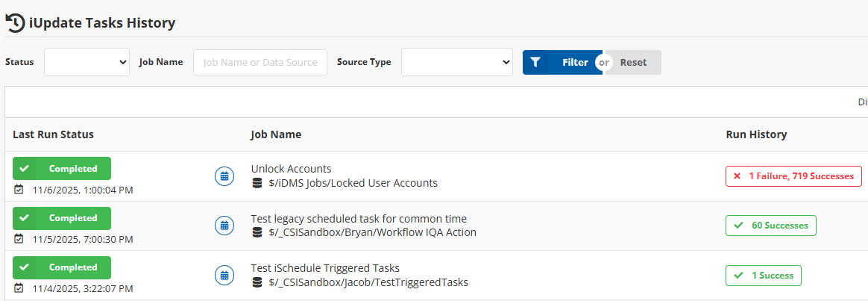Open the 60 Successes run history badge
Image resolution: width=868 pixels, height=301 pixels.
(771, 225)
